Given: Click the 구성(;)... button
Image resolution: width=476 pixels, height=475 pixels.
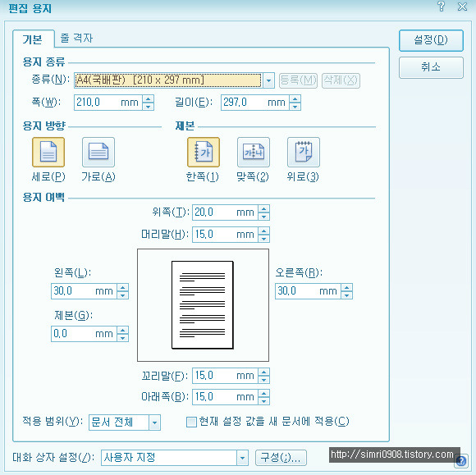Looking at the screenshot, I should [281, 458].
